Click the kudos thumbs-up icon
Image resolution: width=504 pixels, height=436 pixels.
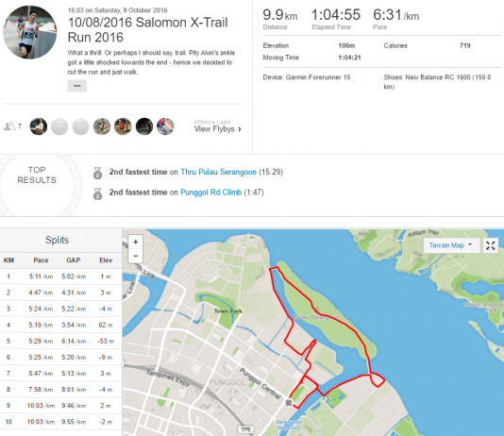[9, 126]
